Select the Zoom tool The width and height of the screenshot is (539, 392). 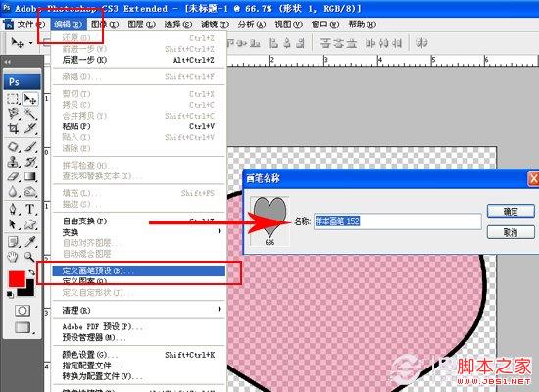pyautogui.click(x=30, y=257)
